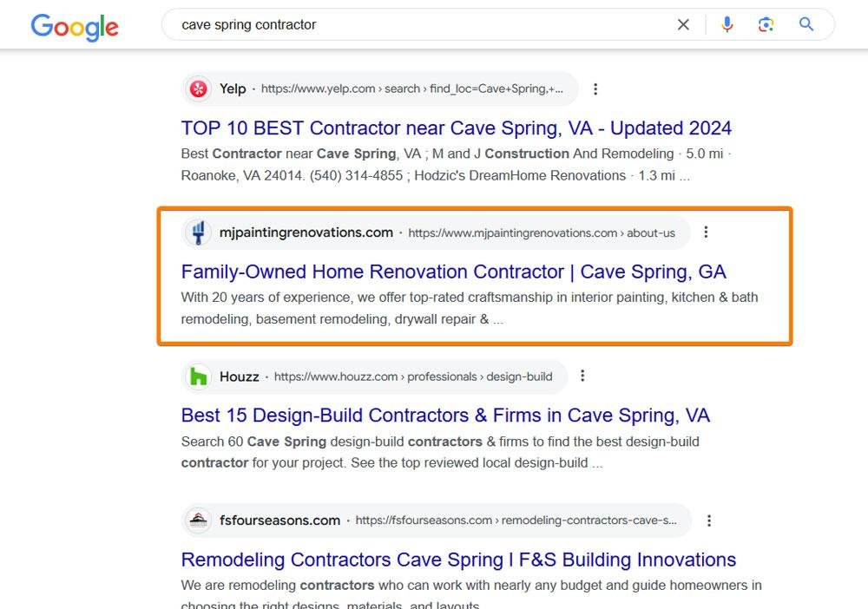The image size is (868, 609).
Task: Click the fsfourseasons favicon icon
Action: [x=199, y=521]
